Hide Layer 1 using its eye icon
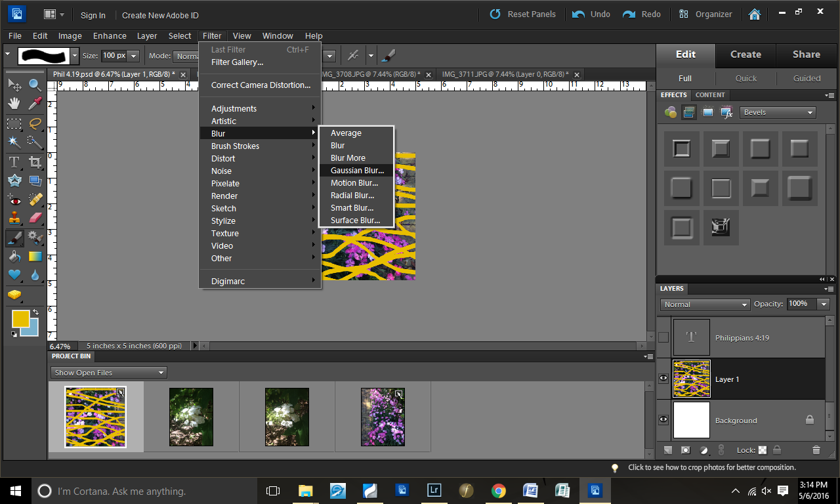Image resolution: width=840 pixels, height=504 pixels. 663,379
